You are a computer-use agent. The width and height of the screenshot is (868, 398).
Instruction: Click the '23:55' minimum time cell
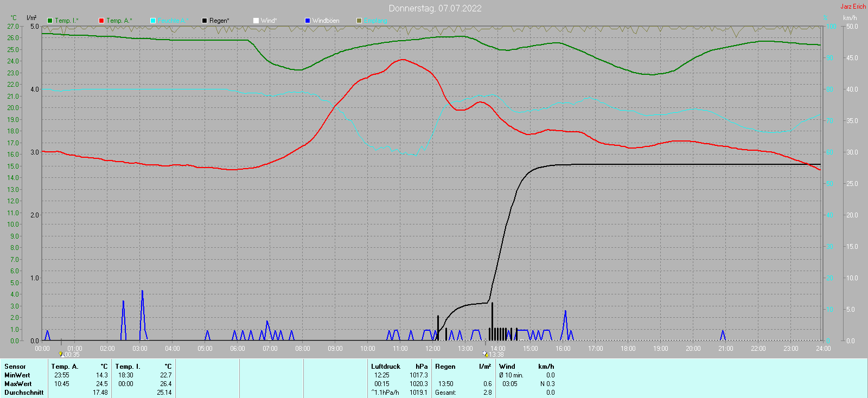coord(62,375)
